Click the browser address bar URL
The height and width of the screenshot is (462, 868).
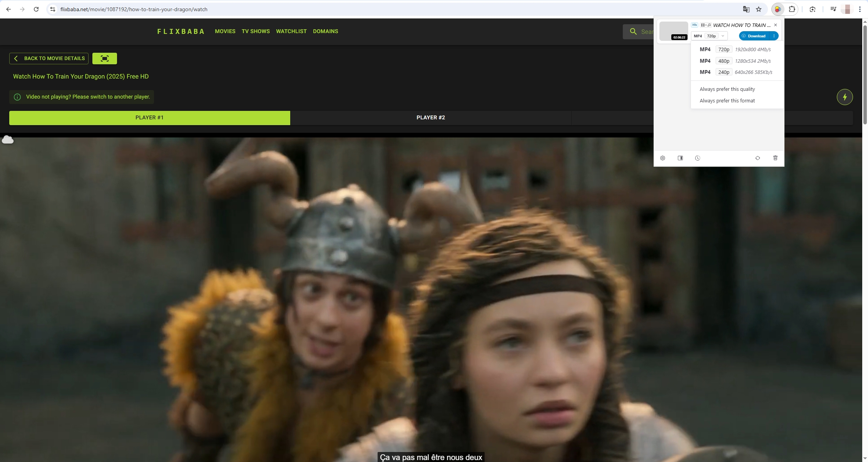tap(134, 9)
